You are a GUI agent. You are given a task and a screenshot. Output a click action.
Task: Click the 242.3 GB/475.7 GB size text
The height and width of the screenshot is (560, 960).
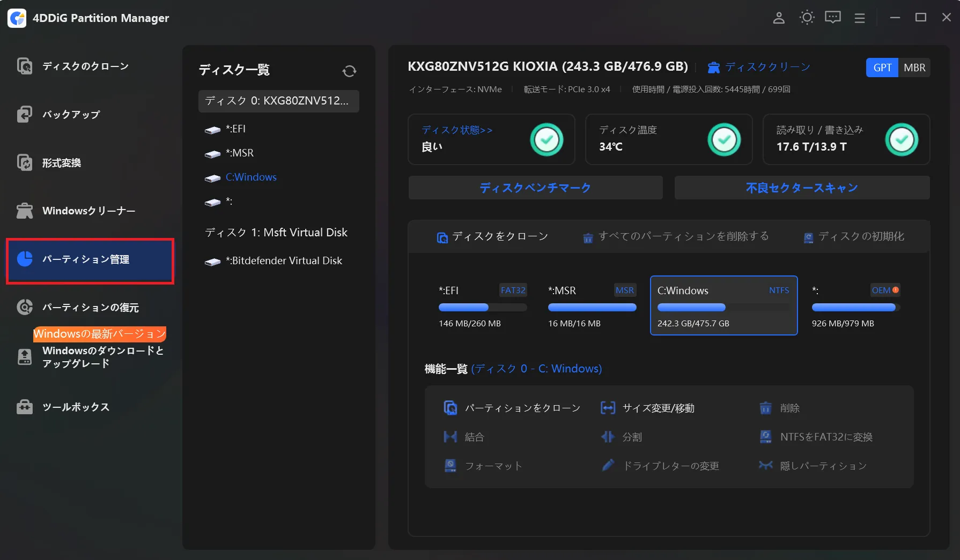693,323
